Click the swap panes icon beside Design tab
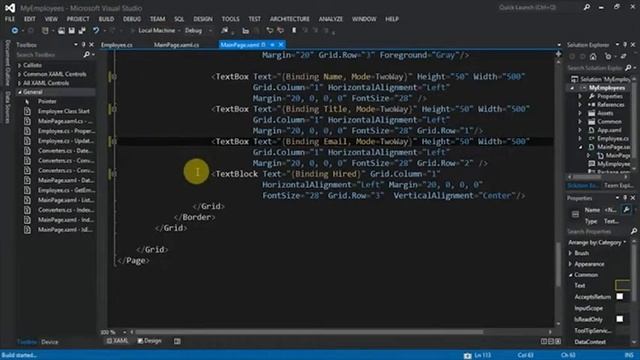This screenshot has height=360, width=640. click(177, 341)
